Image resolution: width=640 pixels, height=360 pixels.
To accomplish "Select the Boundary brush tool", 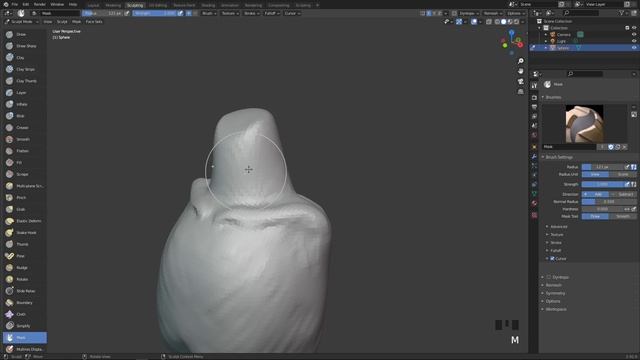I will point(24,302).
